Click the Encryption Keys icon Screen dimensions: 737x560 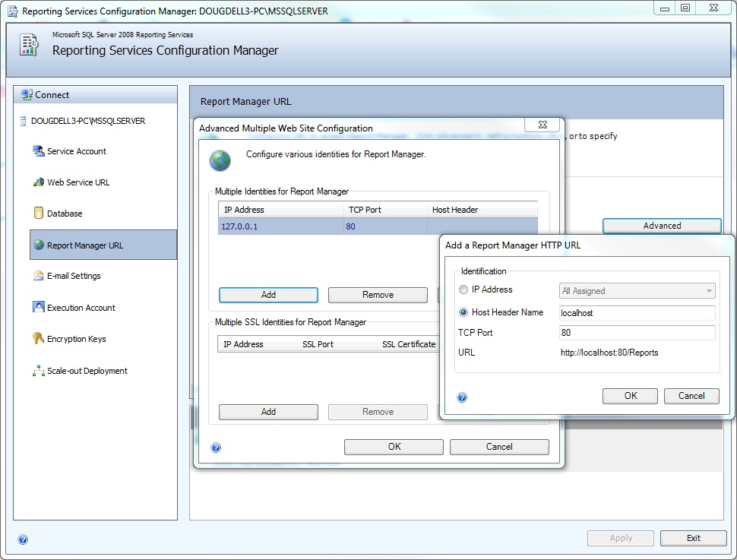point(39,338)
